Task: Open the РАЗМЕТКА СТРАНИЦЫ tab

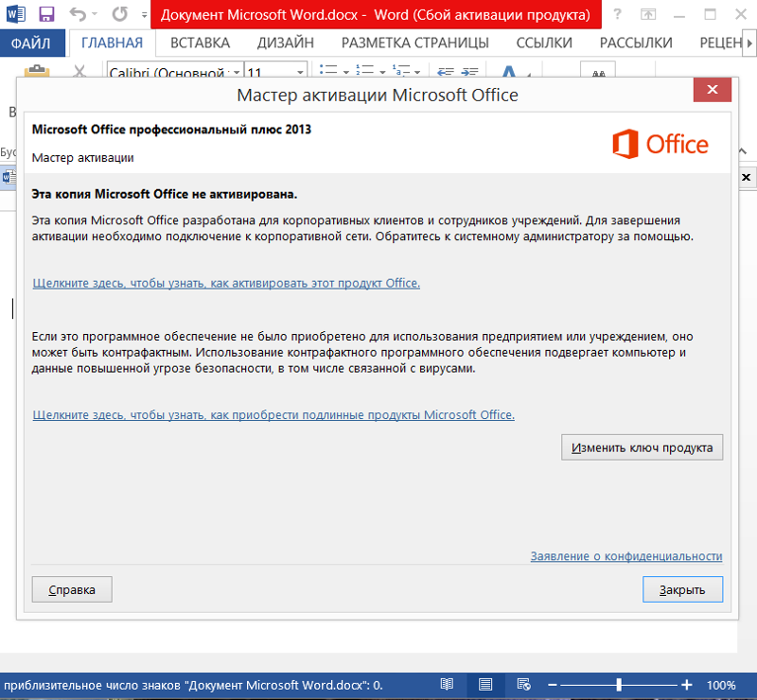Action: click(x=415, y=43)
